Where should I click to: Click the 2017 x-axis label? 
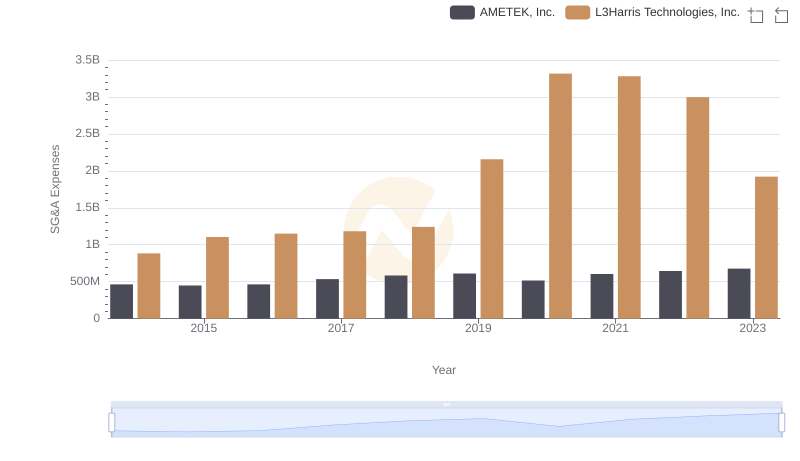(x=341, y=328)
